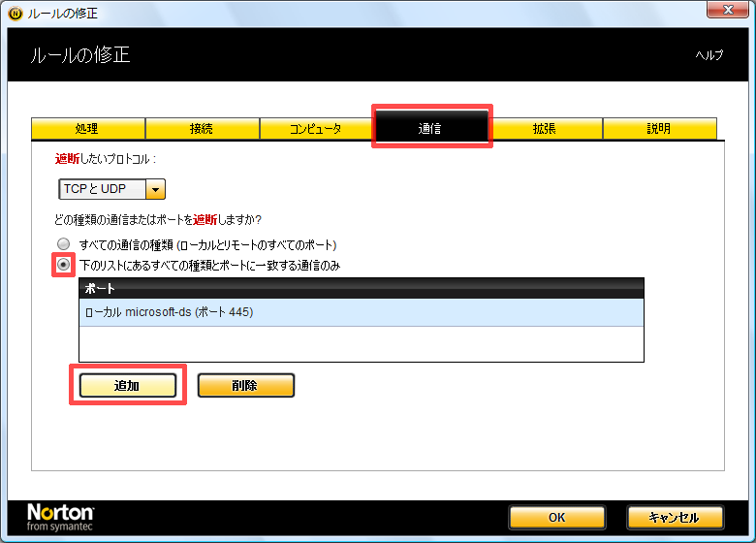Switch to the 処理 tab
Screen dimensions: 756x543
tap(87, 129)
